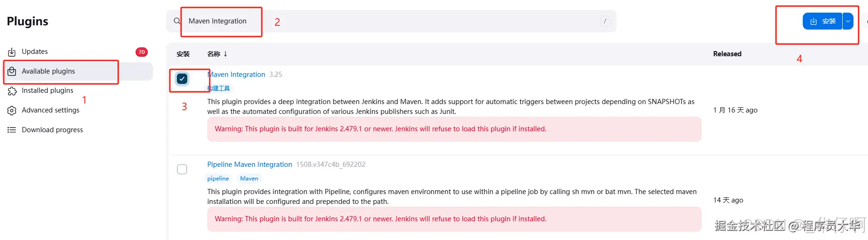Click the Advanced settings gear icon
The height and width of the screenshot is (240, 868).
pyautogui.click(x=12, y=111)
